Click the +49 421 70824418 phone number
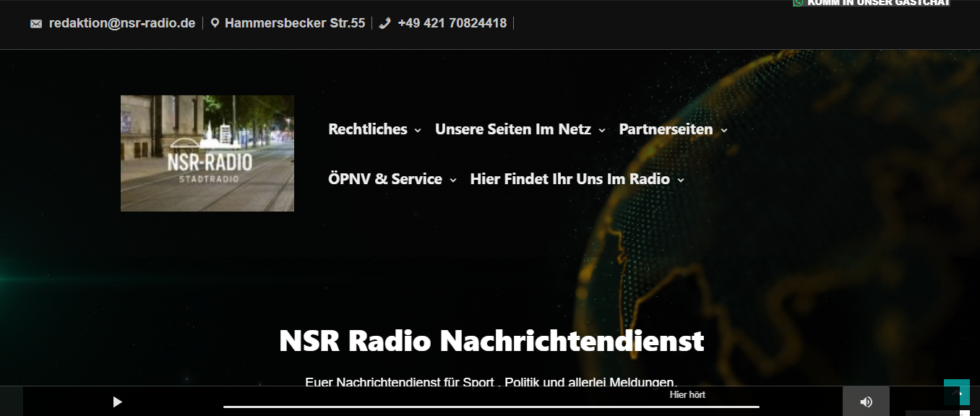This screenshot has height=416, width=980. [x=452, y=23]
